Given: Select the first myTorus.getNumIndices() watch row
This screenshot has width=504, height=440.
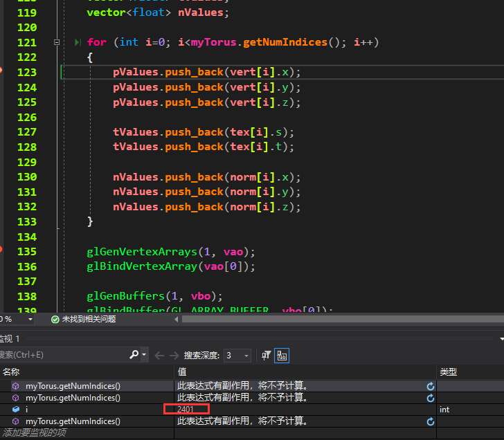Looking at the screenshot, I should [252, 386].
